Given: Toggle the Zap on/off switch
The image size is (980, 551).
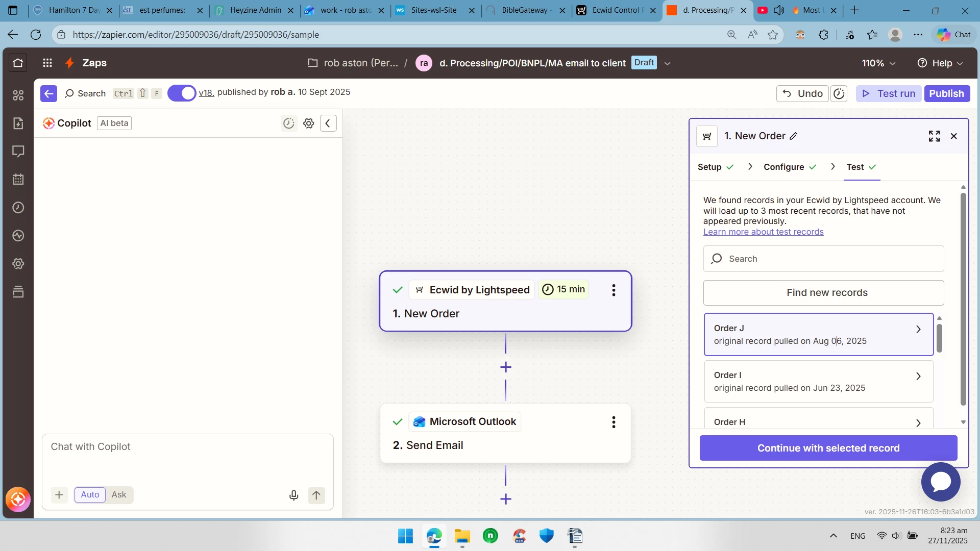Looking at the screenshot, I should [x=182, y=93].
